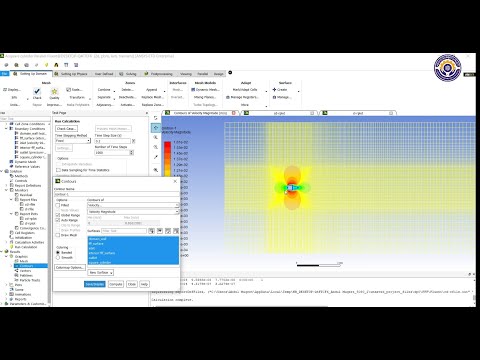Open the Contours of Velocity category dropdown

point(133,205)
